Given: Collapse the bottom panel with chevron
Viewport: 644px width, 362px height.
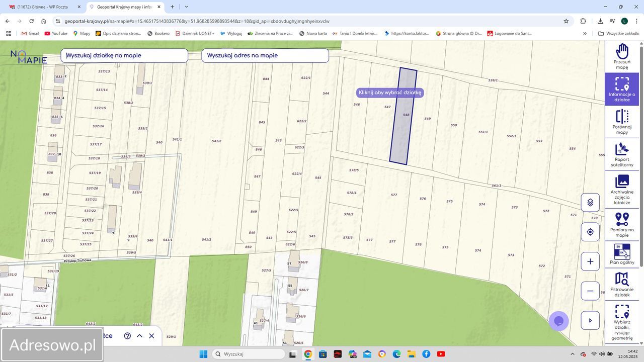Looking at the screenshot, I should [139, 336].
